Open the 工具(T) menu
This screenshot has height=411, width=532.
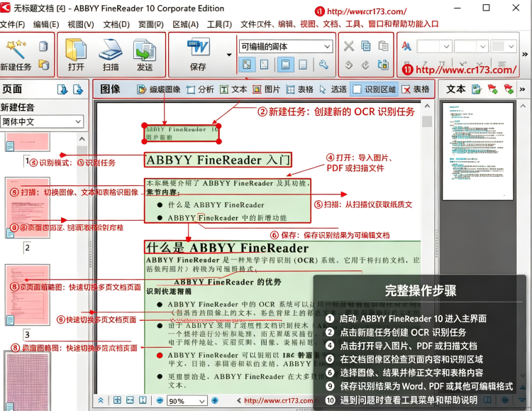coord(219,24)
